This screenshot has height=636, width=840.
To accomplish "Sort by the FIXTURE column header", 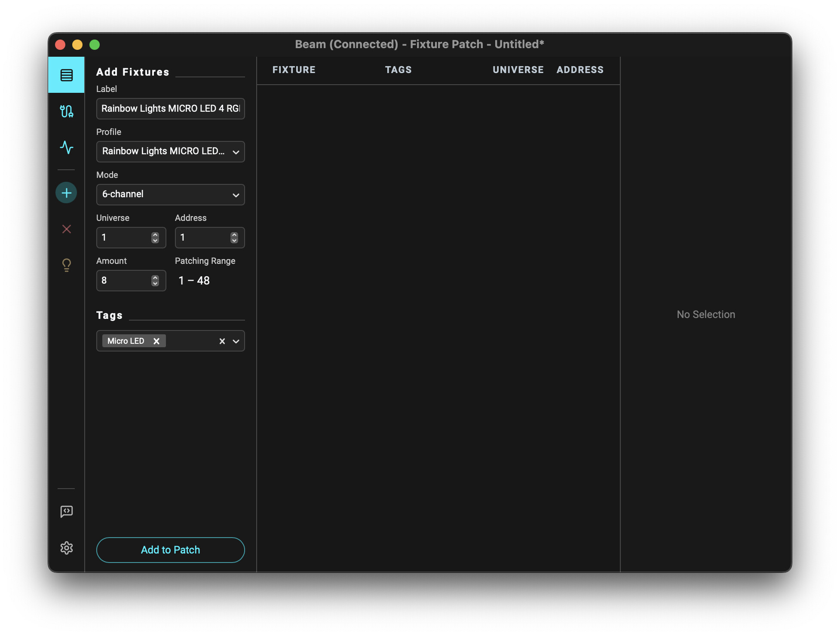I will [294, 70].
